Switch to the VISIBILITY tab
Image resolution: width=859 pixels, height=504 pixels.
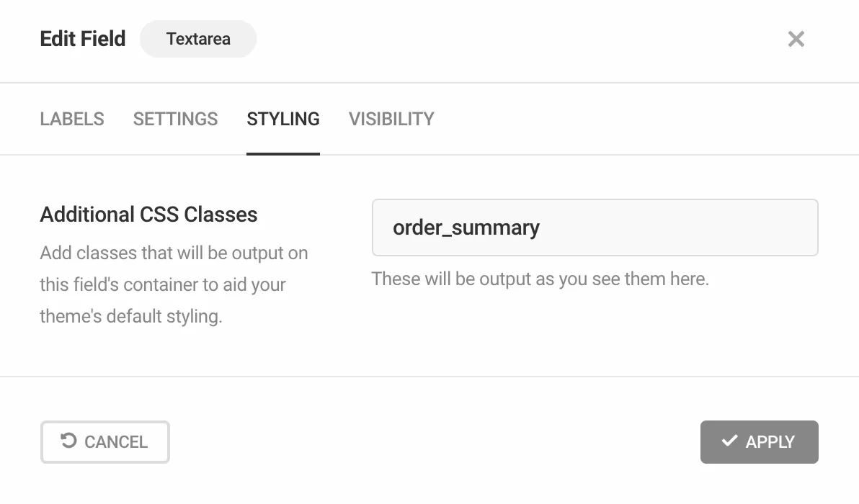[391, 119]
